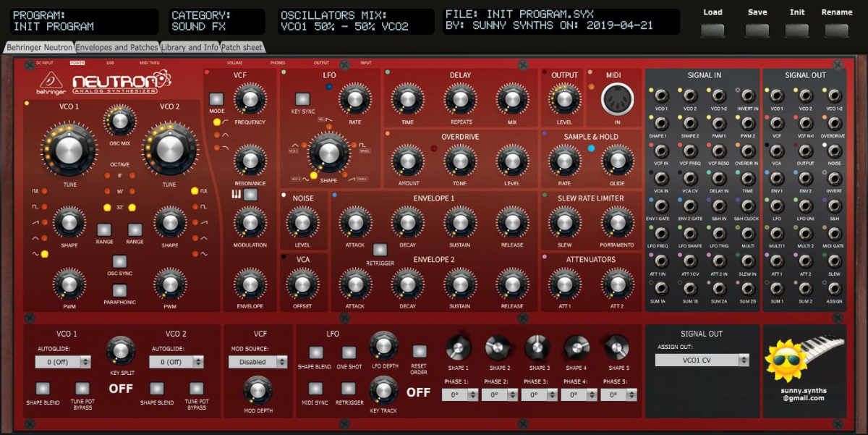This screenshot has width=868, height=435.
Task: Enable the OSC SYNC button
Action: click(x=119, y=261)
